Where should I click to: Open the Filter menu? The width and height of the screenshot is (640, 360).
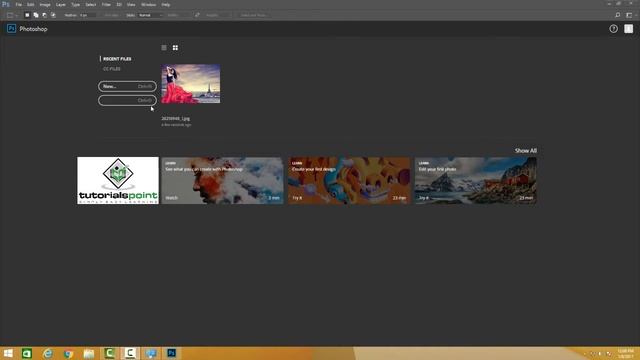click(106, 4)
